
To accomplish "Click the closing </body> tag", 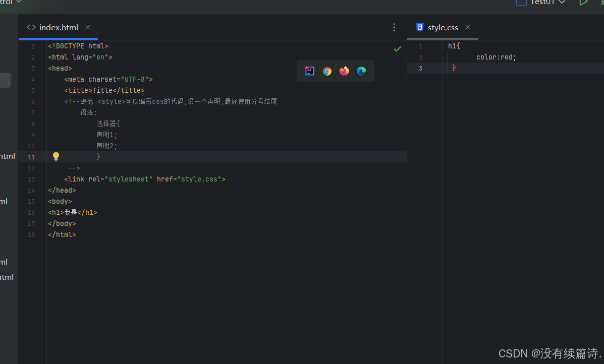I will [62, 224].
